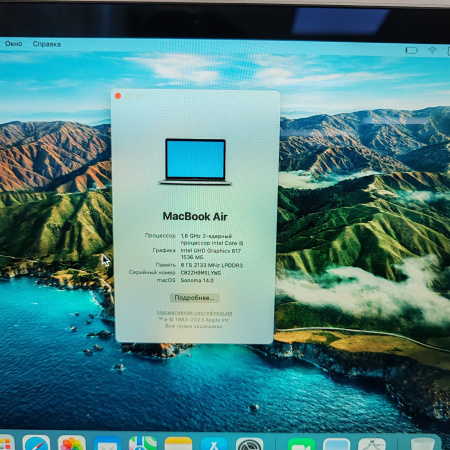Viewport: 450px width, 450px height.
Task: Open Maps from the Dock
Action: [x=143, y=443]
